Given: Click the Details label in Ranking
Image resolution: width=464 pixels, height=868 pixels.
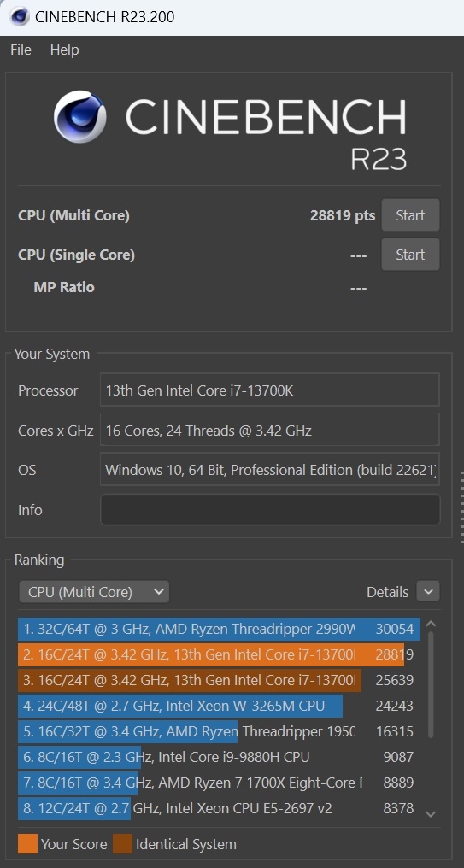Looking at the screenshot, I should [x=388, y=592].
